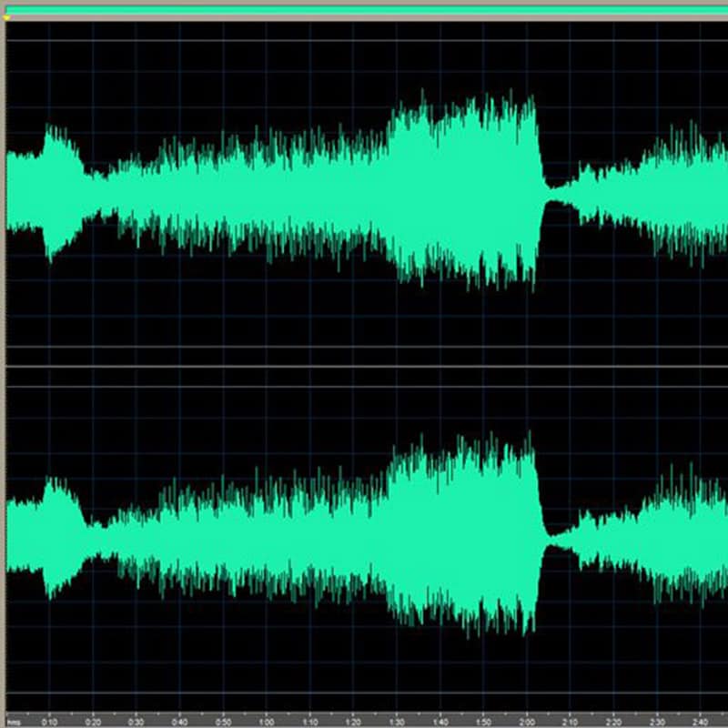The image size is (728, 728).
Task: Select the 1:50 position on the ruler
Action: click(x=484, y=723)
